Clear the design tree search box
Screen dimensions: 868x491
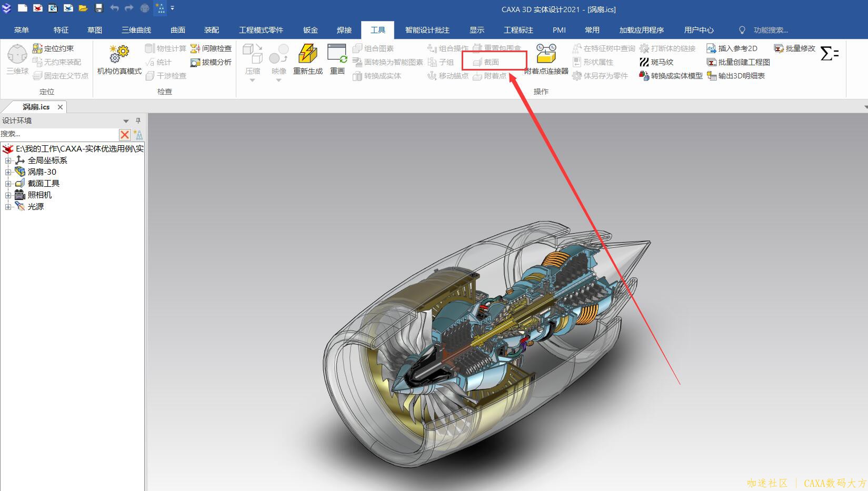[125, 135]
